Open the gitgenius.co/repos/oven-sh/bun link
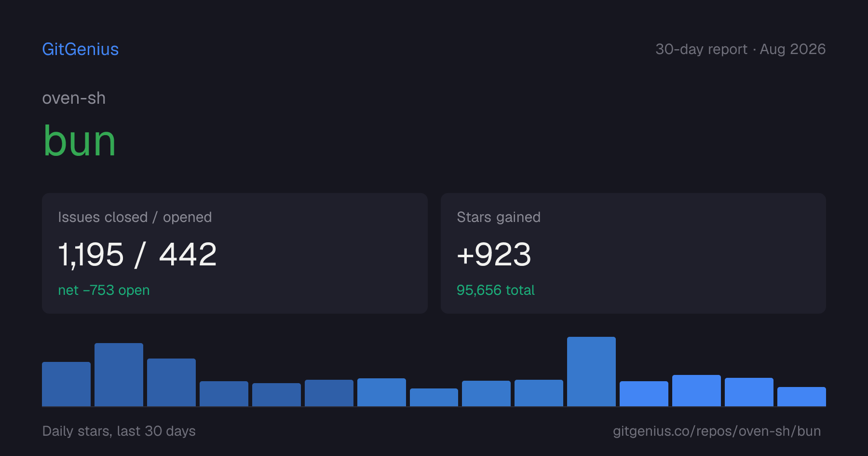Image resolution: width=868 pixels, height=456 pixels. tap(717, 431)
